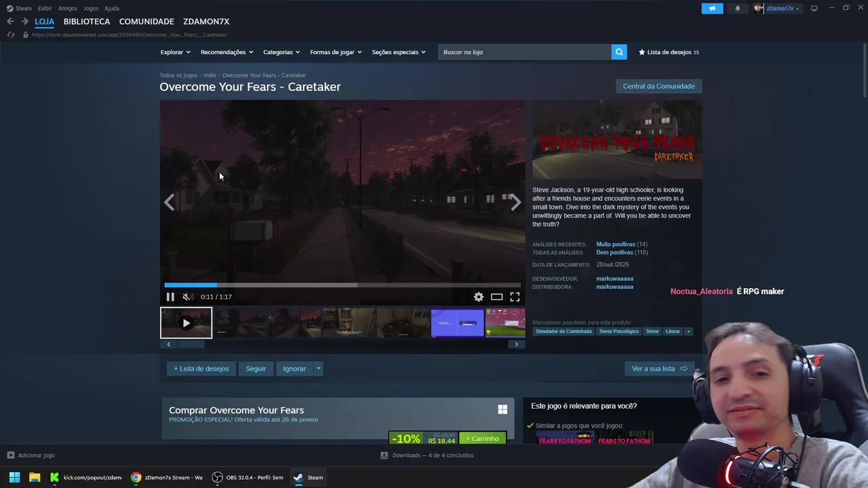
Task: Open video settings gear icon
Action: [479, 297]
